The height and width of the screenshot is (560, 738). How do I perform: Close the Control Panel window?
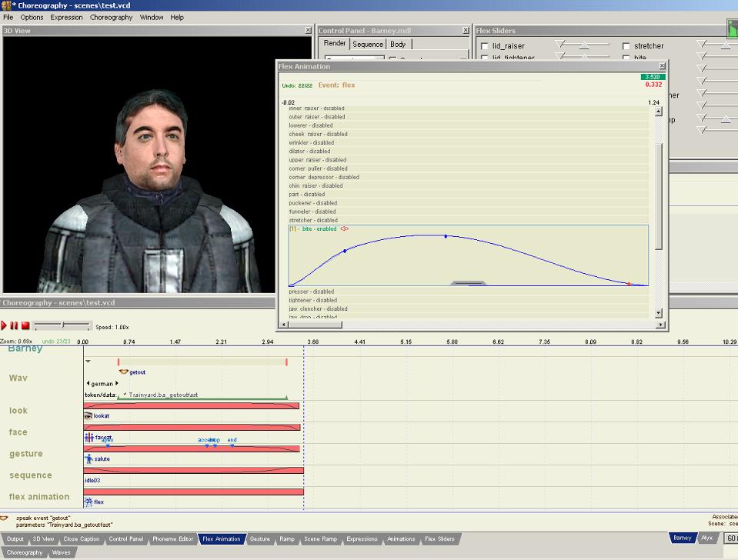tap(466, 30)
